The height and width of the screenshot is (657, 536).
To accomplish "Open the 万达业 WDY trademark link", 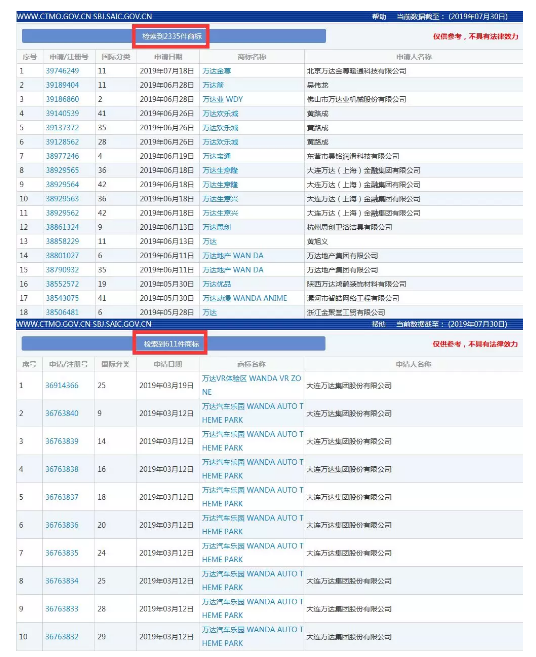I will [x=223, y=100].
